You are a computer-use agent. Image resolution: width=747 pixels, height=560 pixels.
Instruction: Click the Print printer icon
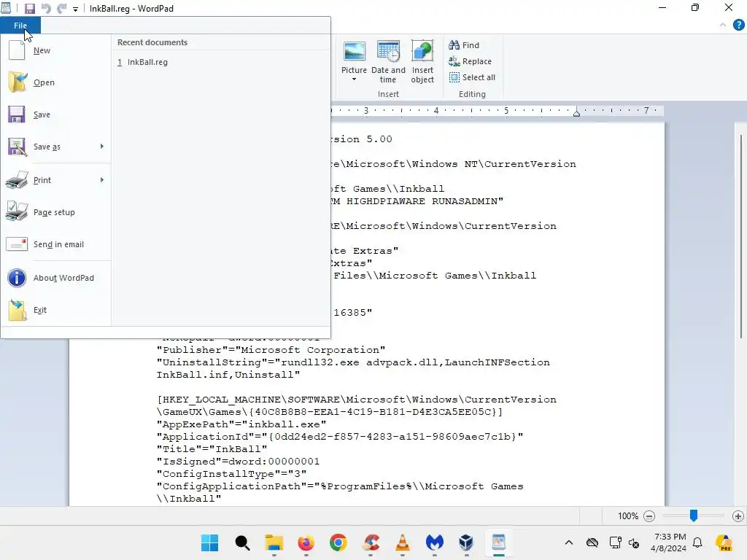coord(17,180)
